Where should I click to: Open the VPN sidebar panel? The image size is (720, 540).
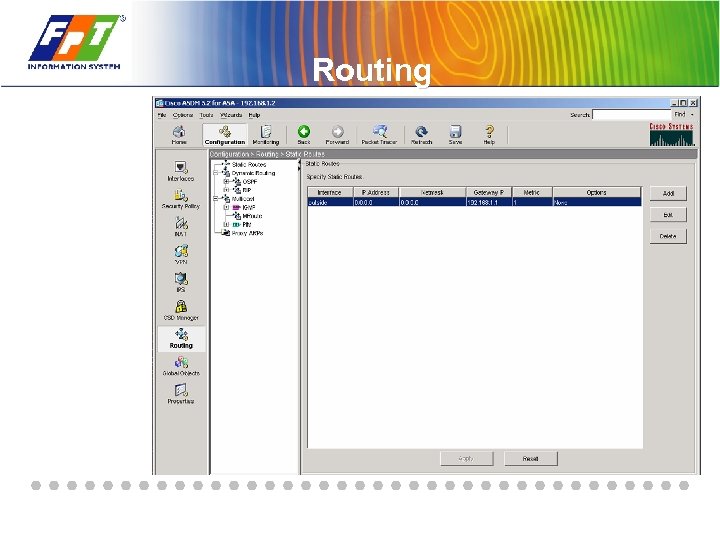[181, 254]
